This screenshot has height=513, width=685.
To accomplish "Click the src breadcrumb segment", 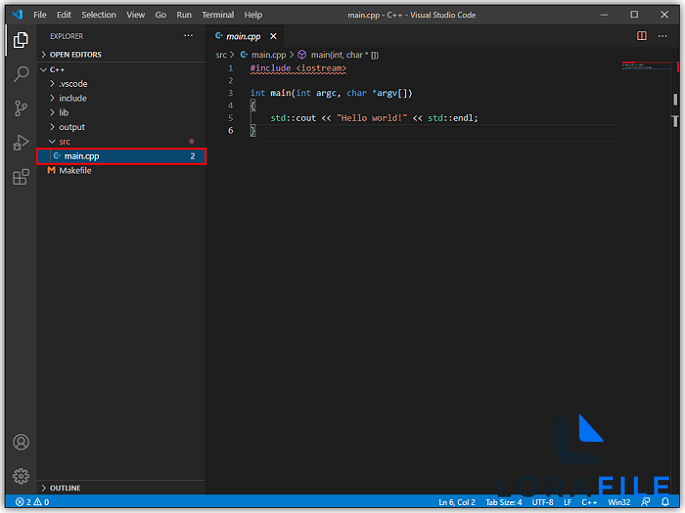I will tap(221, 55).
